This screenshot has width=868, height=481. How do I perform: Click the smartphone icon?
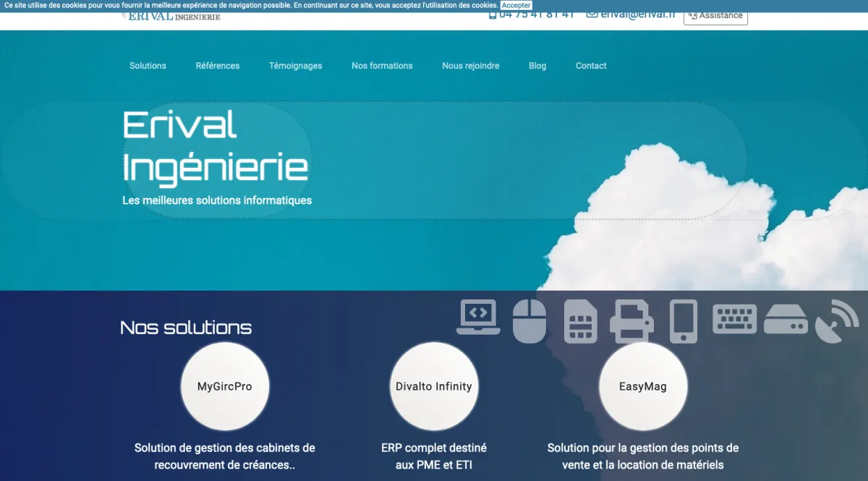click(x=684, y=321)
